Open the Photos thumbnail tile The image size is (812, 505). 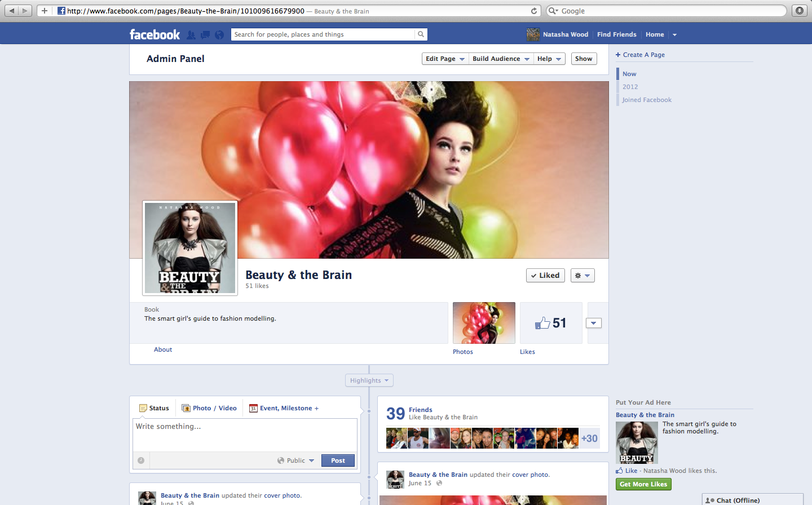pos(484,323)
